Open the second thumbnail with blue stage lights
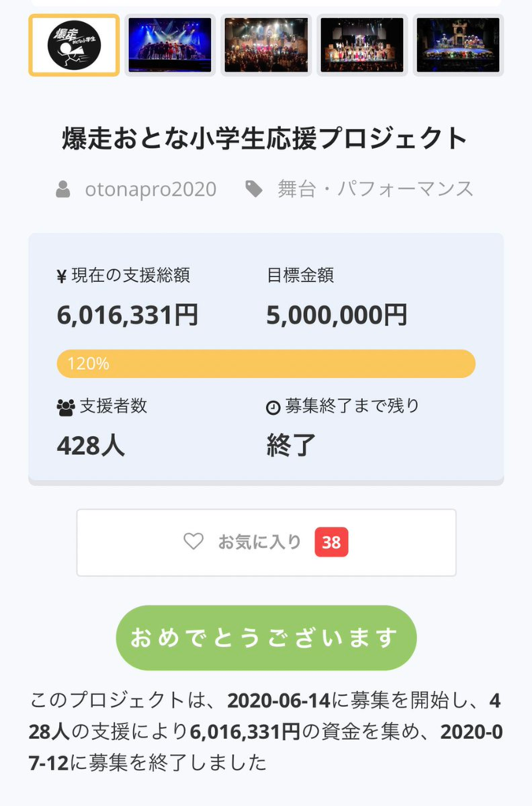 pyautogui.click(x=170, y=45)
